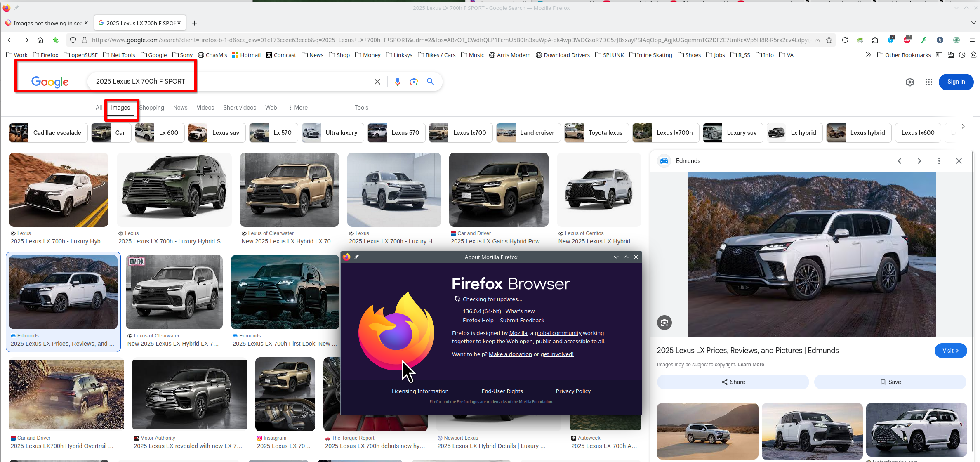Switch to the Videos results tab
The width and height of the screenshot is (980, 462).
coord(205,108)
